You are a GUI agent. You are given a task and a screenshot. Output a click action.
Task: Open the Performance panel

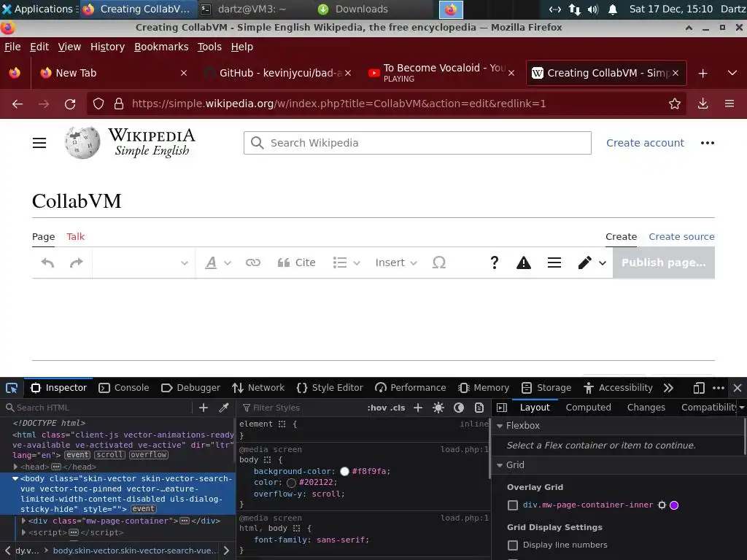tap(411, 388)
